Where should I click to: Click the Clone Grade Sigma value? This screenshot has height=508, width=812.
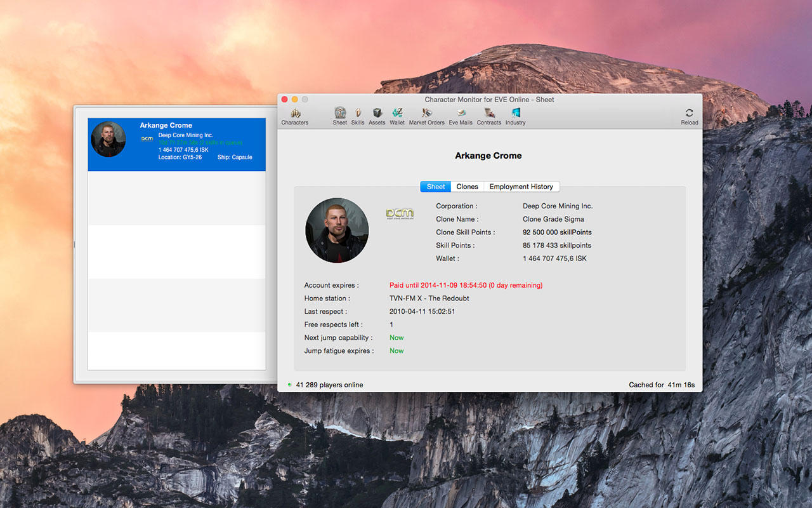coord(553,219)
